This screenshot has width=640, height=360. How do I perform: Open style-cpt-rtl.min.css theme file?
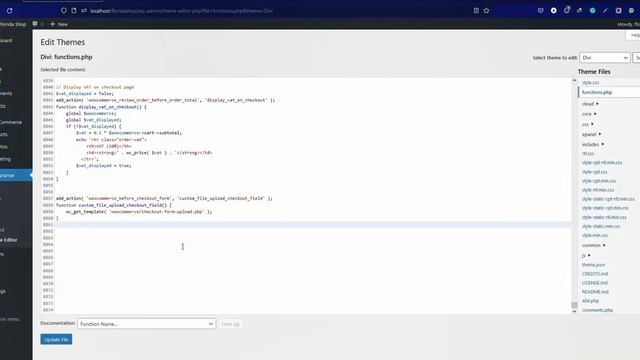click(602, 162)
